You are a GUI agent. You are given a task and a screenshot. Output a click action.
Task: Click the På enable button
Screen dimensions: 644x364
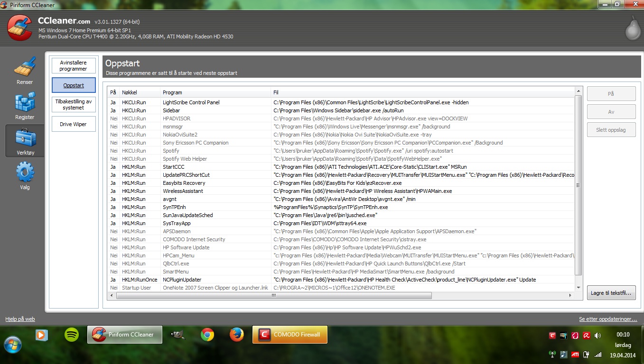click(x=611, y=94)
